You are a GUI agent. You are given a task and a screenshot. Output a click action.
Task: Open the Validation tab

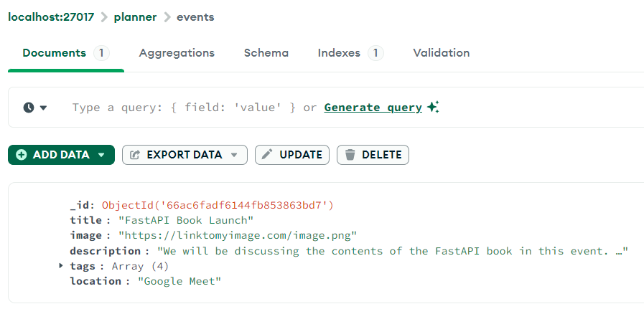click(441, 53)
